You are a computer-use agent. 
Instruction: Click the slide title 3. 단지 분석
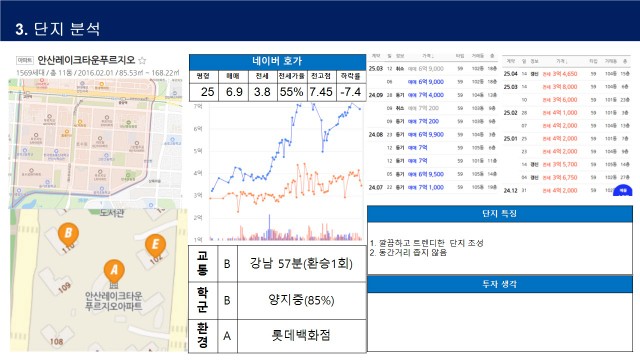58,29
